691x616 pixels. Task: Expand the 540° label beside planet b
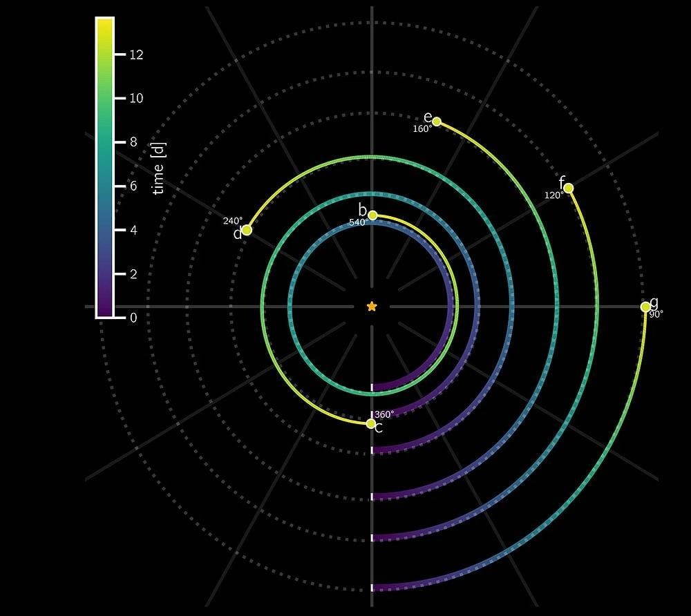[359, 222]
